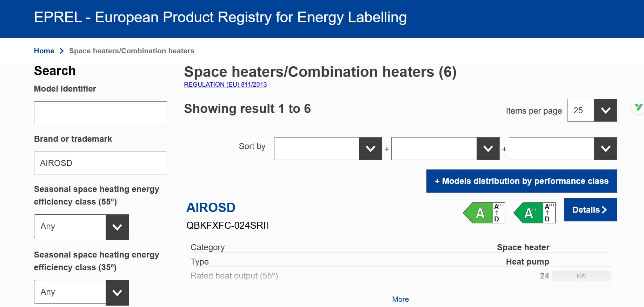The image size is (644, 307).
Task: Click the breadcrumb chevron arrow after Home
Action: pos(62,51)
